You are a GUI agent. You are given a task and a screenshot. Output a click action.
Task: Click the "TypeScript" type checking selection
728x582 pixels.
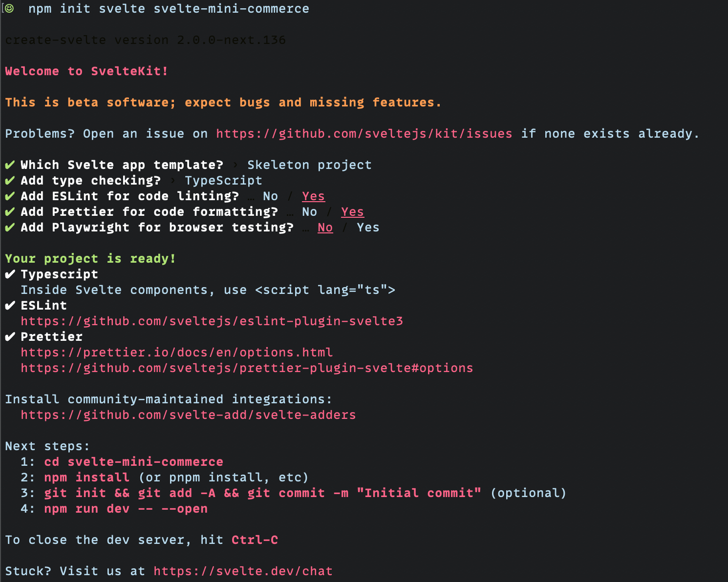[x=223, y=181]
